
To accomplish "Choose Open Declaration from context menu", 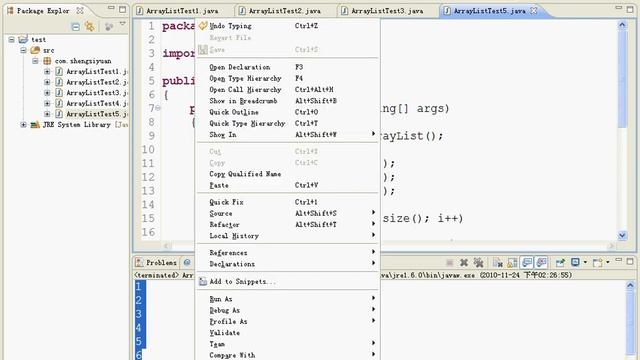I will coord(288,67).
